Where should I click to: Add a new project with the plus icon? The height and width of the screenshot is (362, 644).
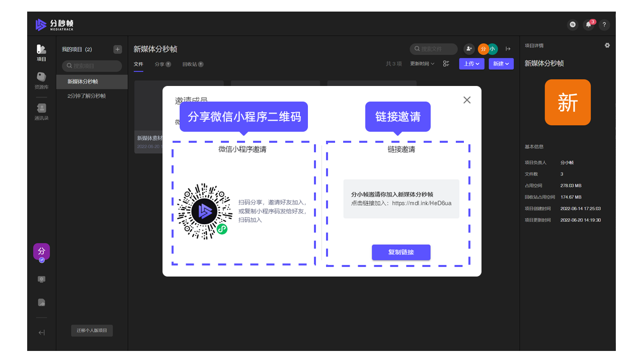click(118, 49)
